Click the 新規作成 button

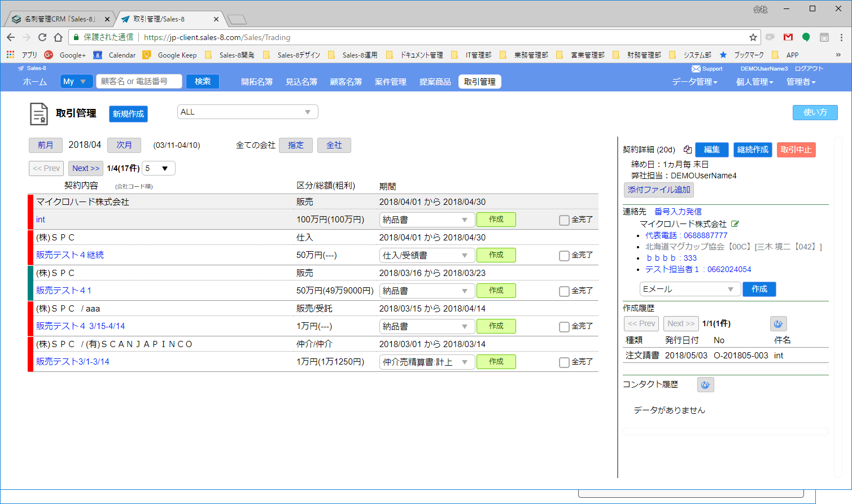pyautogui.click(x=128, y=114)
